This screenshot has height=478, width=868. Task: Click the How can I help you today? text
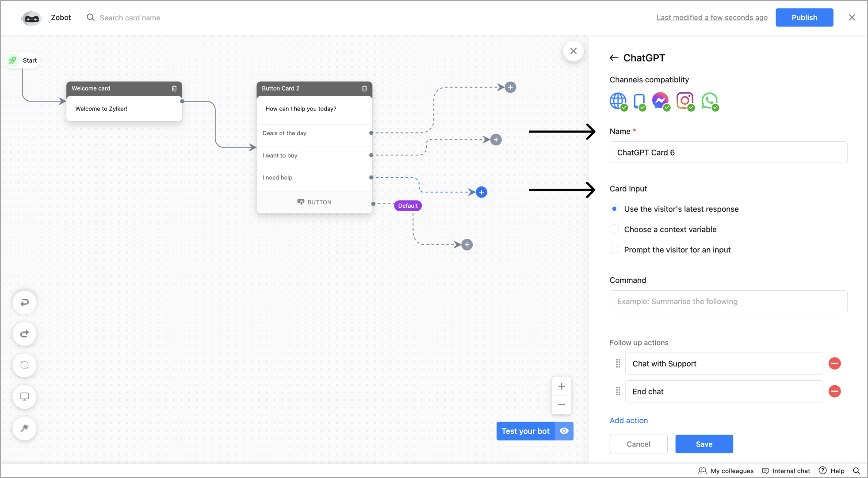click(x=301, y=109)
